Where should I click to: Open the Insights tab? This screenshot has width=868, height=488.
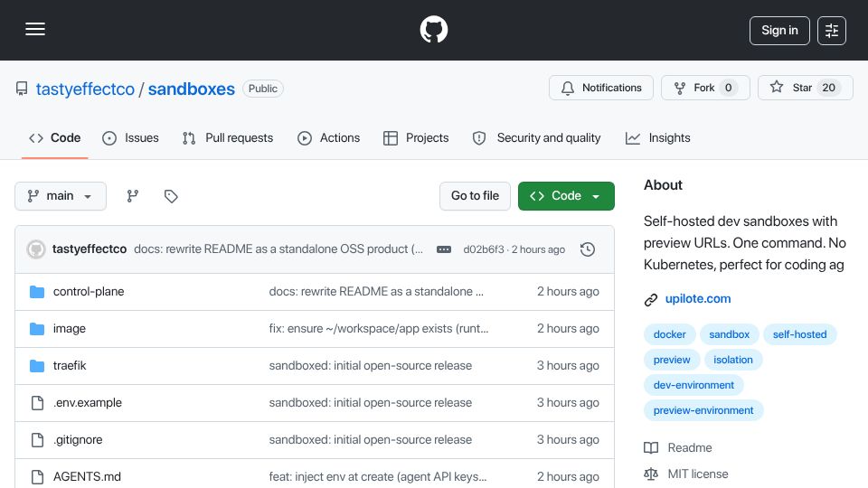[657, 137]
